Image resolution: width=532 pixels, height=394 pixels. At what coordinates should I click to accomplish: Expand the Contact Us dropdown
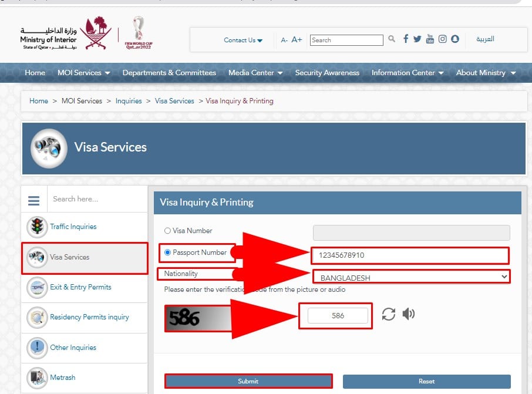tap(243, 40)
